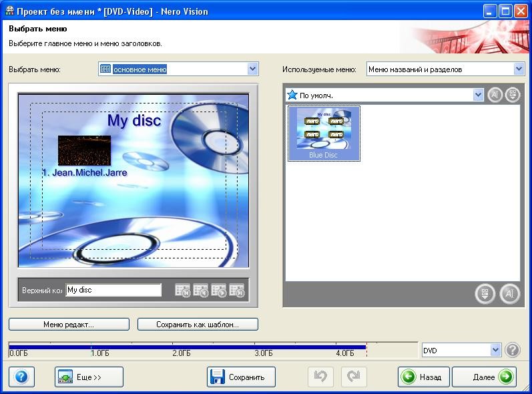Expand the 'Используемые меню' dropdown
The height and width of the screenshot is (394, 532).
[x=519, y=69]
